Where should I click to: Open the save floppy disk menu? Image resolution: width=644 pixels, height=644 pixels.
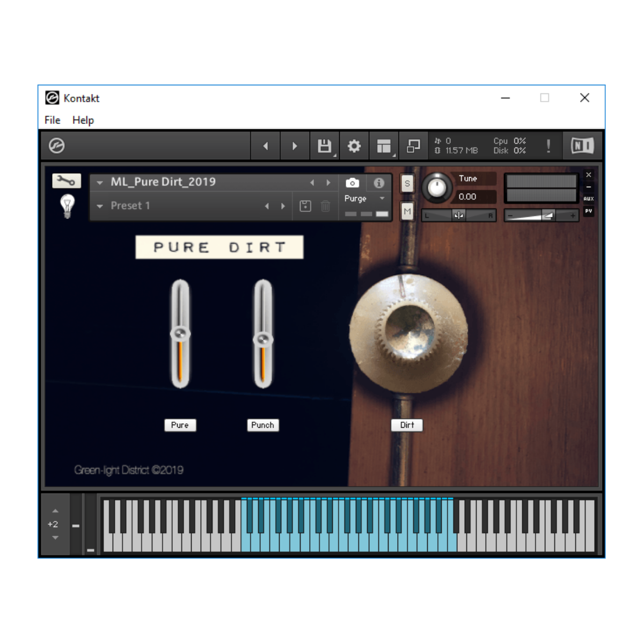click(324, 146)
